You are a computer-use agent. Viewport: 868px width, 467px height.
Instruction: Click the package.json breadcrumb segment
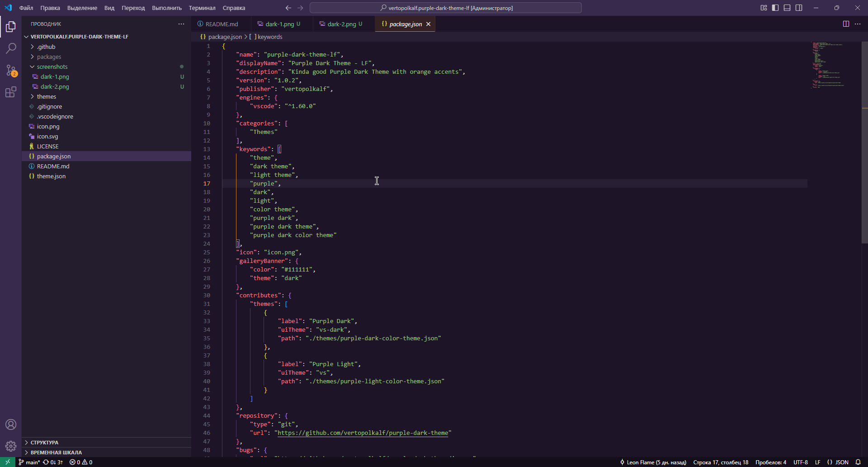coord(221,37)
